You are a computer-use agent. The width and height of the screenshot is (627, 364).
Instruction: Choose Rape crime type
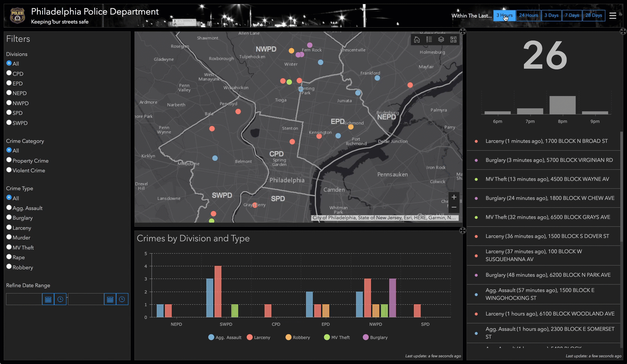coord(9,257)
